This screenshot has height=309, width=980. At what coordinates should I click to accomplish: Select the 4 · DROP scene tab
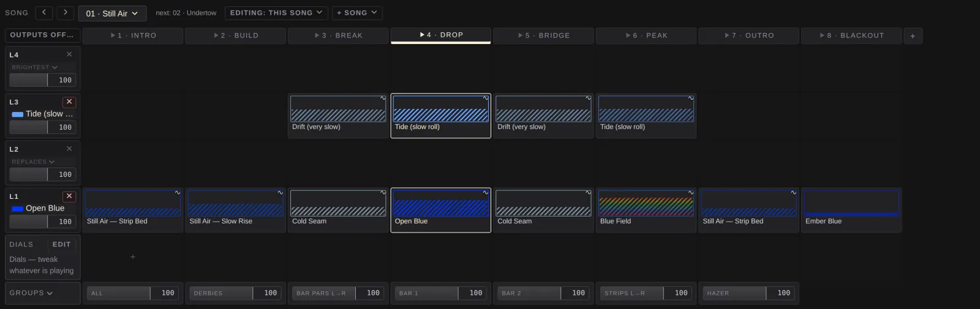pyautogui.click(x=441, y=35)
